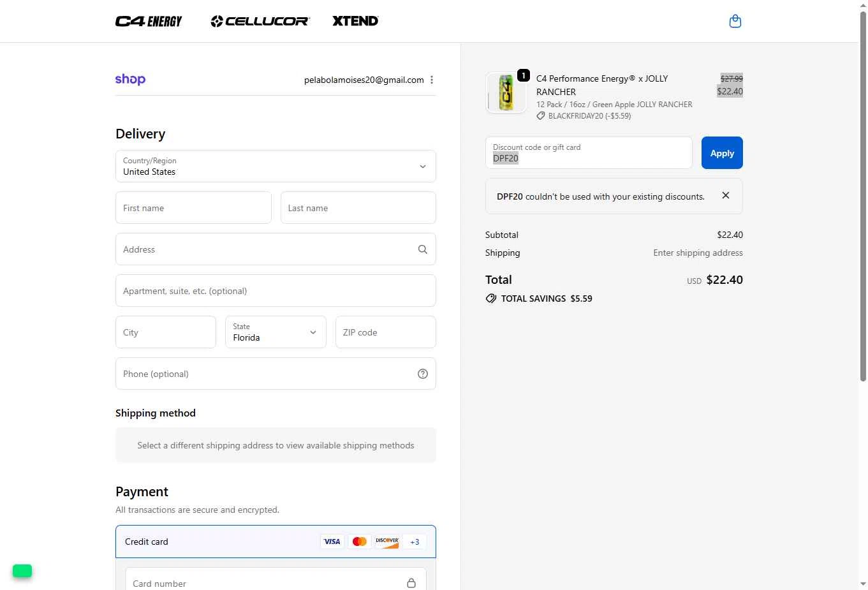Click the 'TOTAL SAVINGS $5.59' text
868x590 pixels.
[547, 299]
